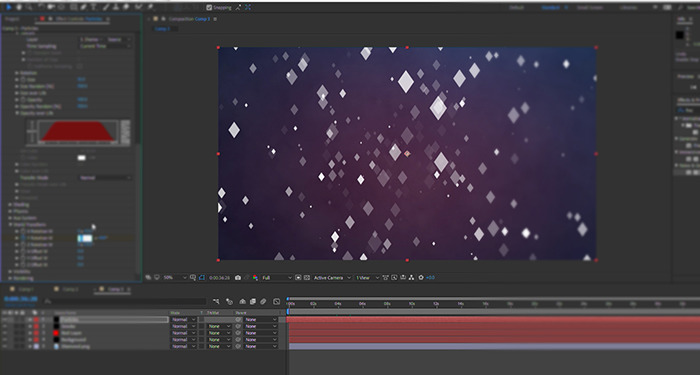Hide the Background layer eye toggle
700x375 pixels.
point(4,340)
